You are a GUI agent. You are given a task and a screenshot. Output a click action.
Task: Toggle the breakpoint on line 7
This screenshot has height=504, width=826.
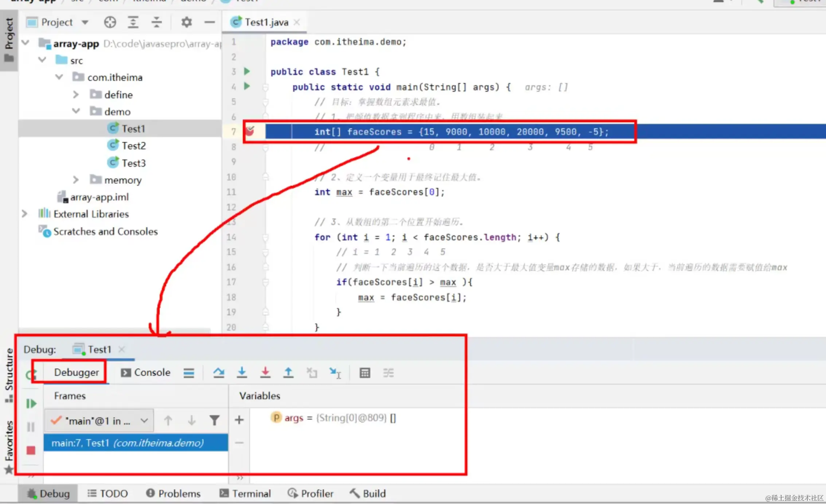(250, 131)
